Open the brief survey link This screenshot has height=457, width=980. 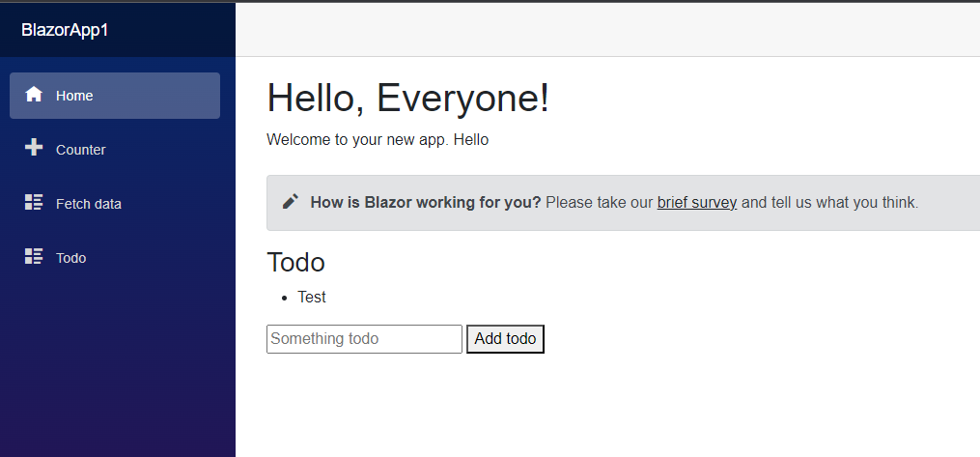click(x=697, y=203)
